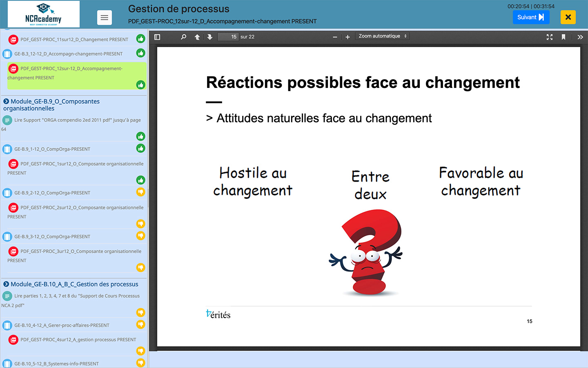Select GE-B.9_1-12_O_CompOrga-PRESENT video item

52,149
